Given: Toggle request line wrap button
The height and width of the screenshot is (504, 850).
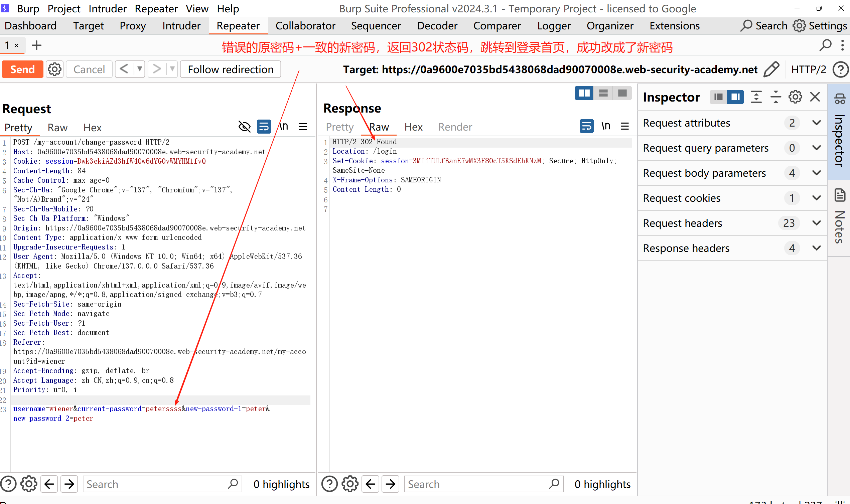Looking at the screenshot, I should coord(264,127).
